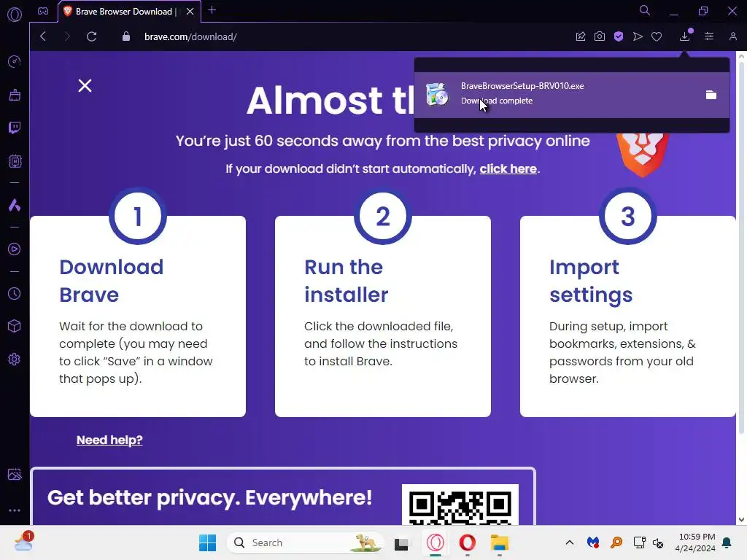This screenshot has width=747, height=560.
Task: Click the QR code image
Action: coord(460,505)
